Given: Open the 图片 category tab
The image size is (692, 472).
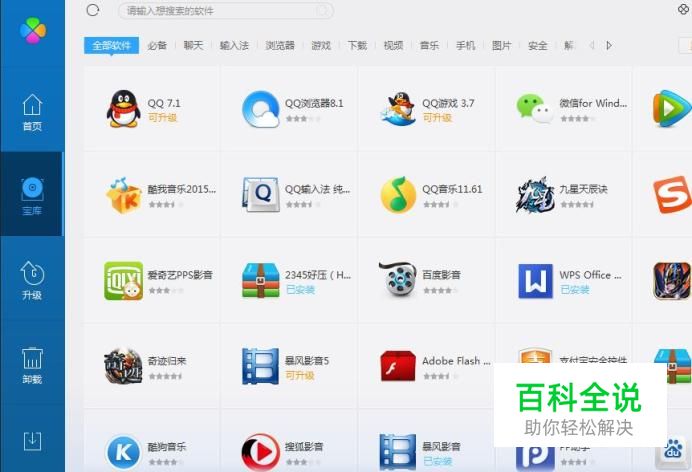Looking at the screenshot, I should [502, 45].
